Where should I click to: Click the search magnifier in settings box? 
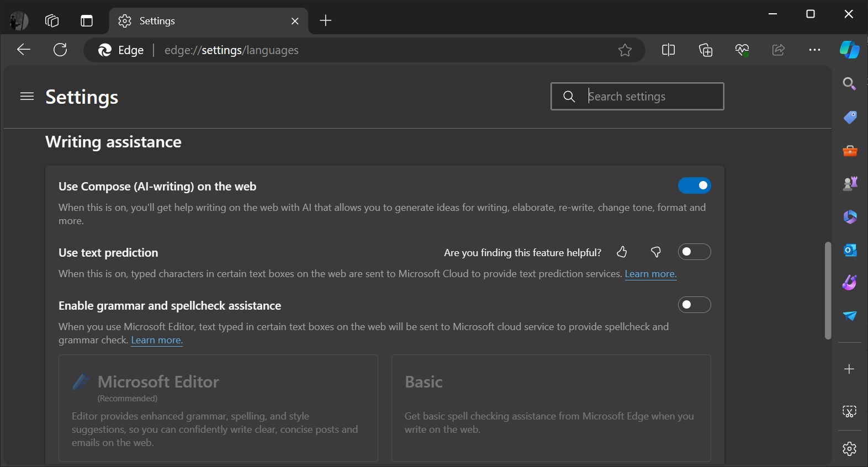[569, 97]
